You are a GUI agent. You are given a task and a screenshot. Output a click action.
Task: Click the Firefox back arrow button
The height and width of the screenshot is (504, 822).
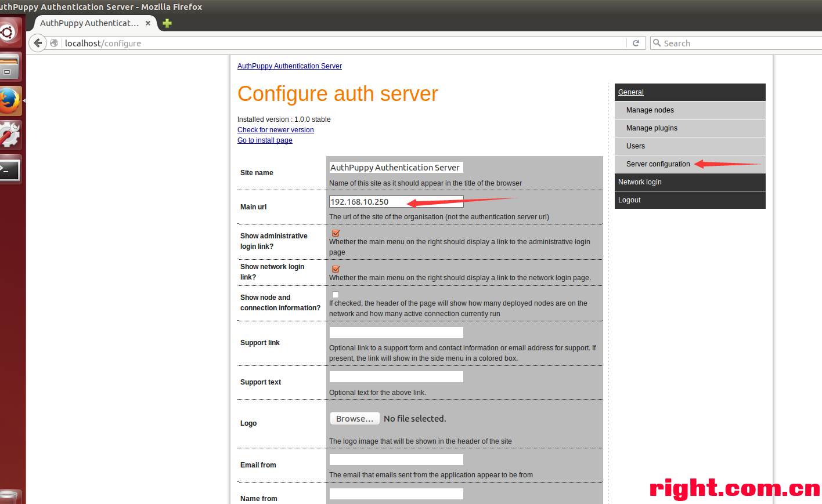pyautogui.click(x=38, y=43)
